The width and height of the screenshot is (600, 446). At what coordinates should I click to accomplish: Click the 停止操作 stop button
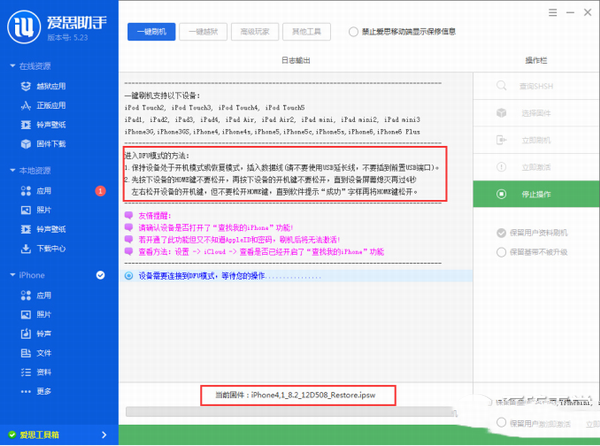[536, 194]
